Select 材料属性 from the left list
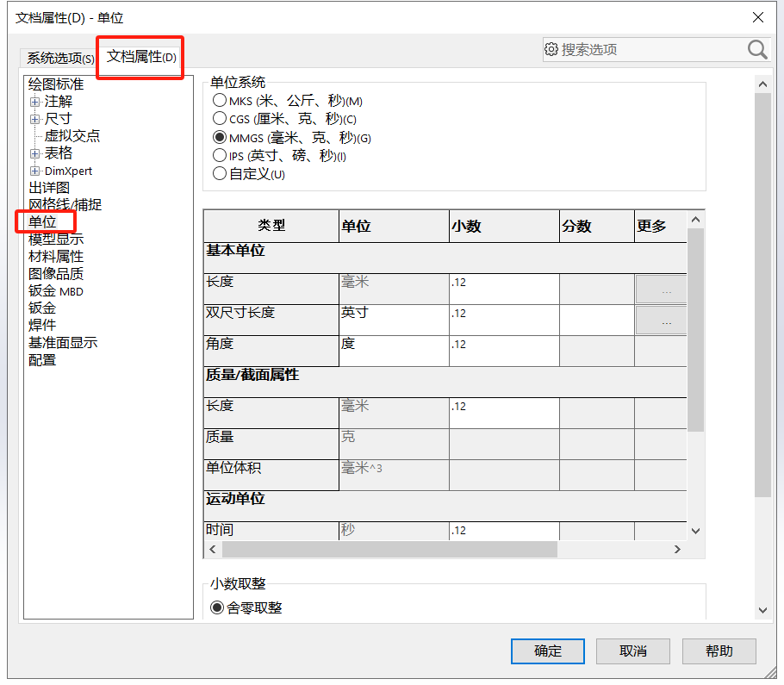The height and width of the screenshot is (685, 784). (x=55, y=256)
